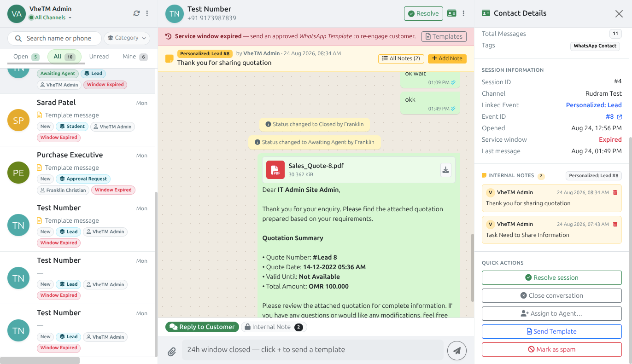632x364 pixels.
Task: Focus the Search name or phone field
Action: [54, 38]
